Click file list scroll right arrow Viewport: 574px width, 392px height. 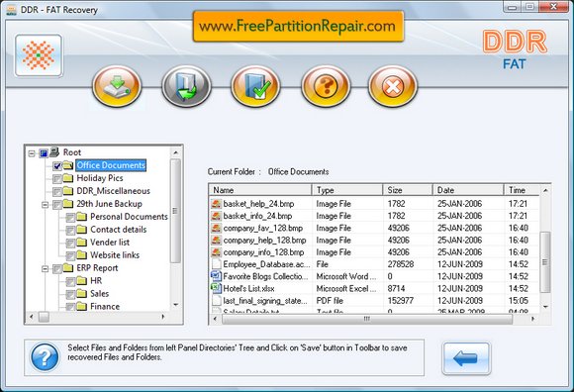532,319
